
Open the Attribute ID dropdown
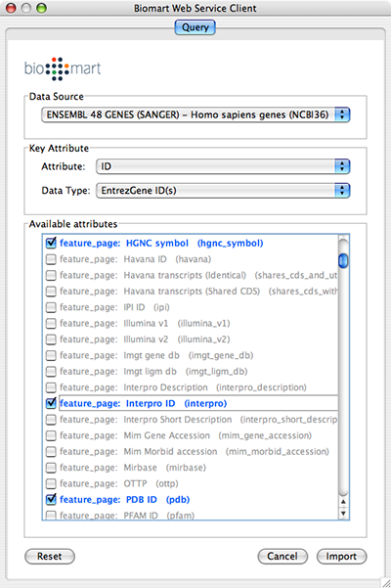pos(223,166)
